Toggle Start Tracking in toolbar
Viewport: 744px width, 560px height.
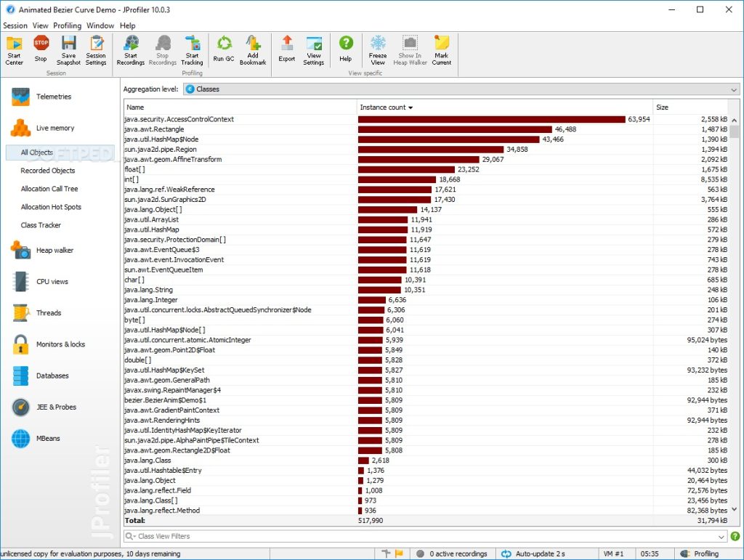click(x=192, y=49)
